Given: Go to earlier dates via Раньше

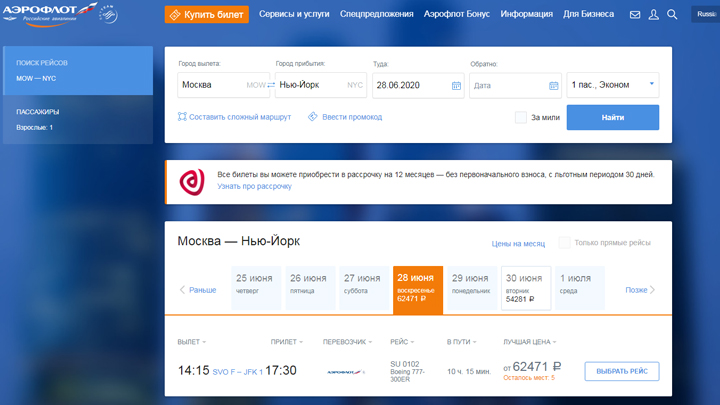Looking at the screenshot, I should [x=198, y=290].
